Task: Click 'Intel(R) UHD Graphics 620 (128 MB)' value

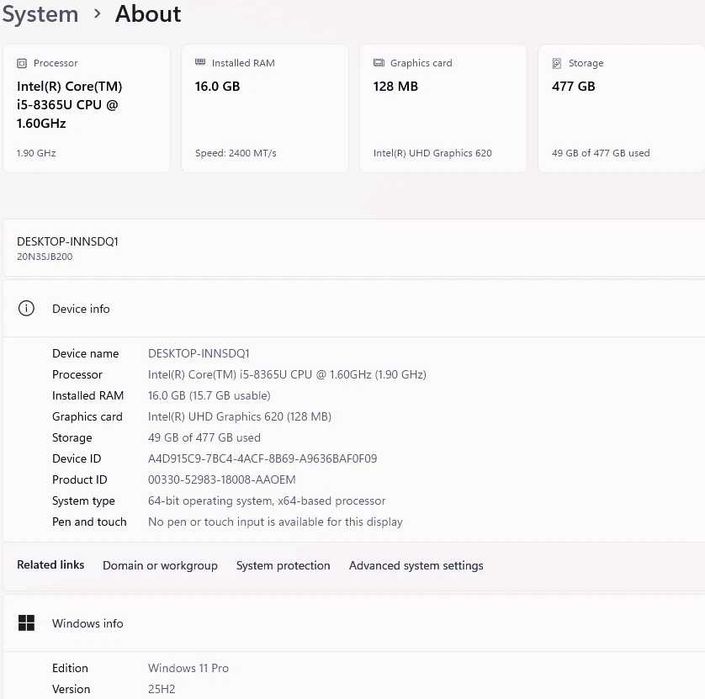Action: (240, 417)
